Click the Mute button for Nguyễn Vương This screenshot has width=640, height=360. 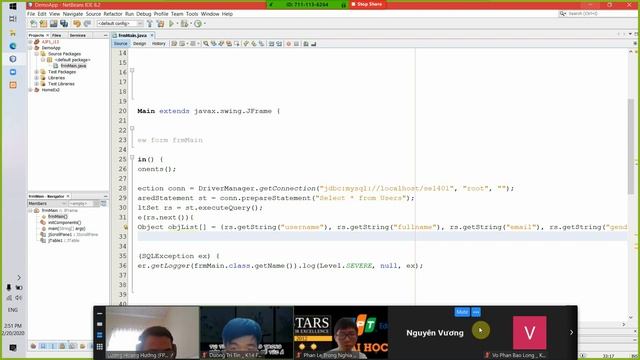(462, 312)
